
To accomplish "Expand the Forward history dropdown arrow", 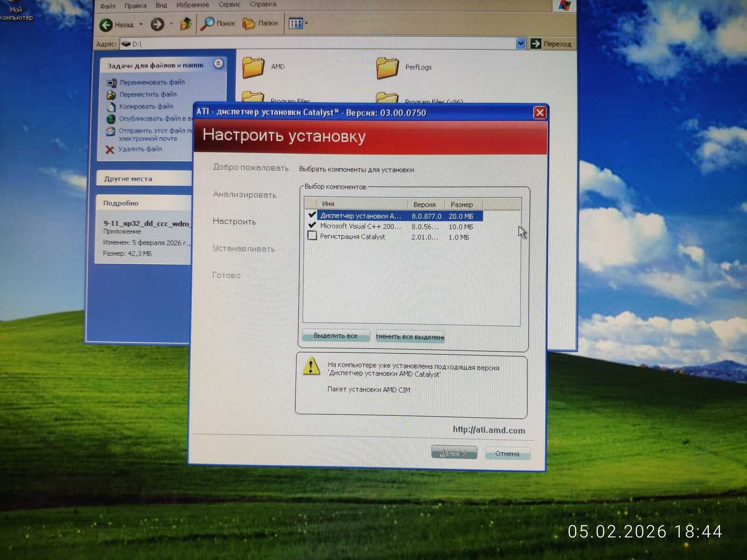I will [171, 24].
